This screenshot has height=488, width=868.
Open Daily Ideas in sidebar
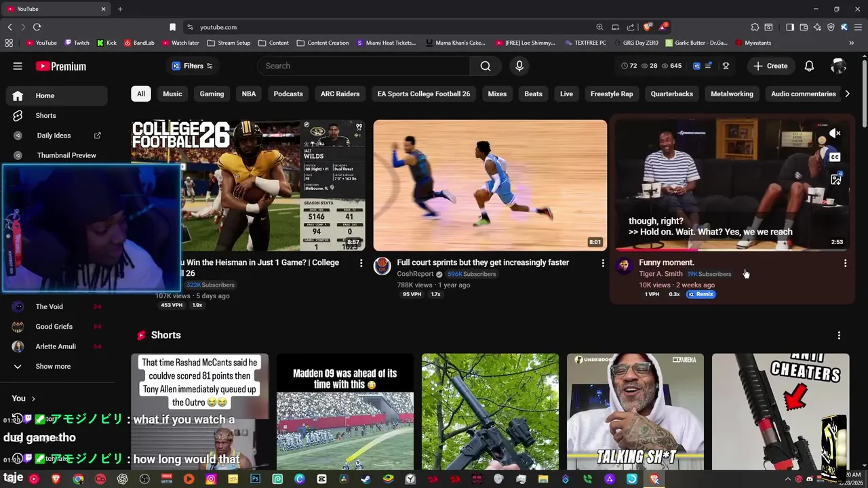point(54,136)
